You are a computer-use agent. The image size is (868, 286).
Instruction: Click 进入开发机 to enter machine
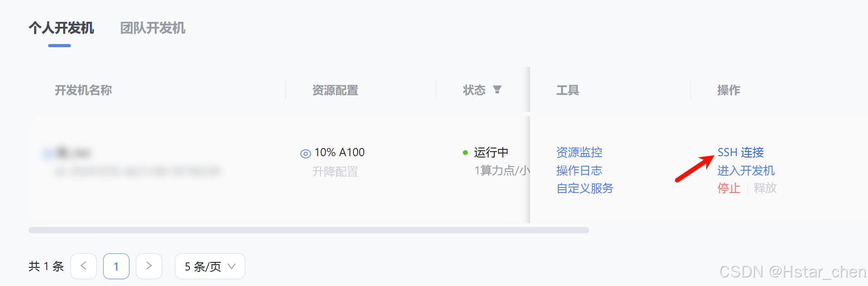click(x=746, y=171)
